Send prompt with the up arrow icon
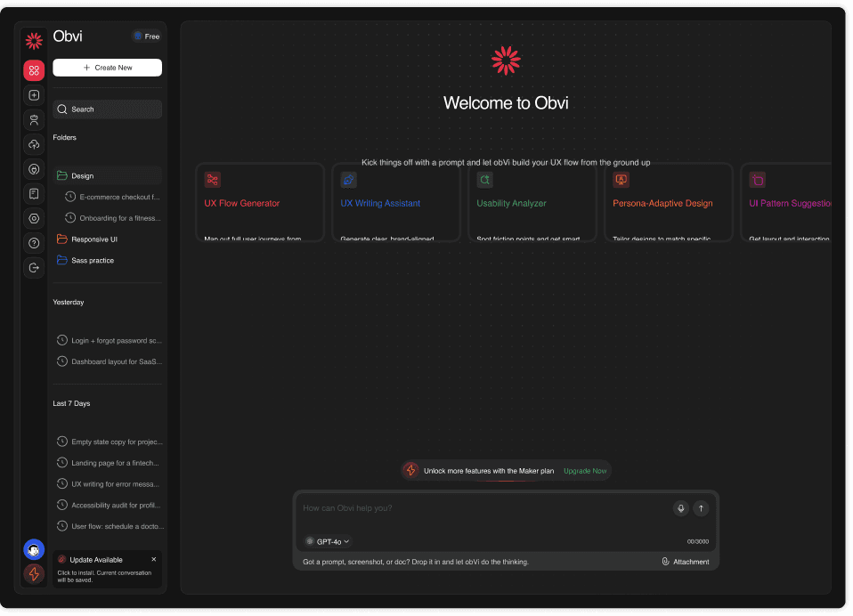Image resolution: width=853 pixels, height=616 pixels. (x=702, y=509)
